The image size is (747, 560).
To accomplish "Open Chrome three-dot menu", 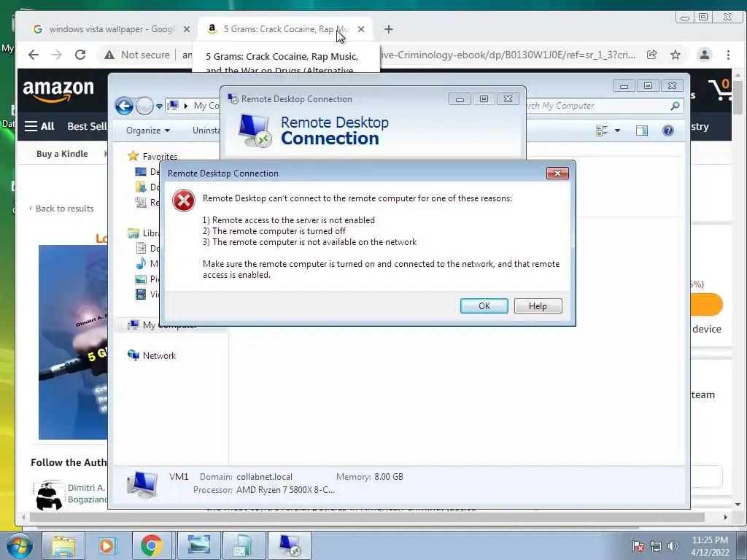I will [728, 55].
